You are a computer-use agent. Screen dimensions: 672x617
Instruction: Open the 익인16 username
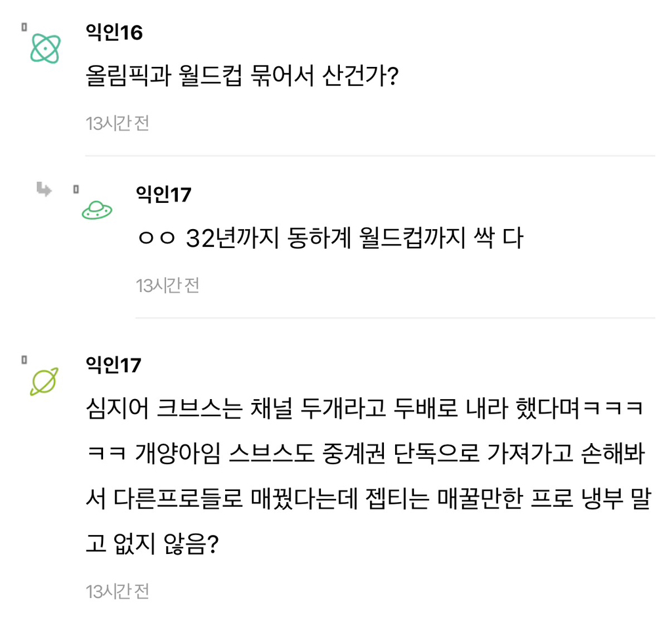click(x=114, y=32)
